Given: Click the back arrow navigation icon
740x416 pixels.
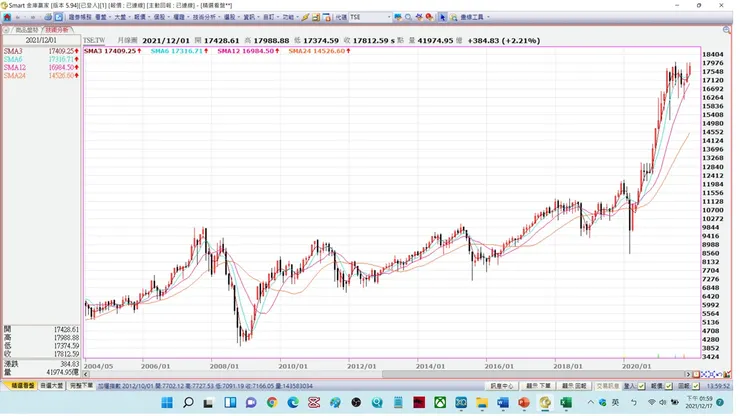Looking at the screenshot, I should [18, 17].
